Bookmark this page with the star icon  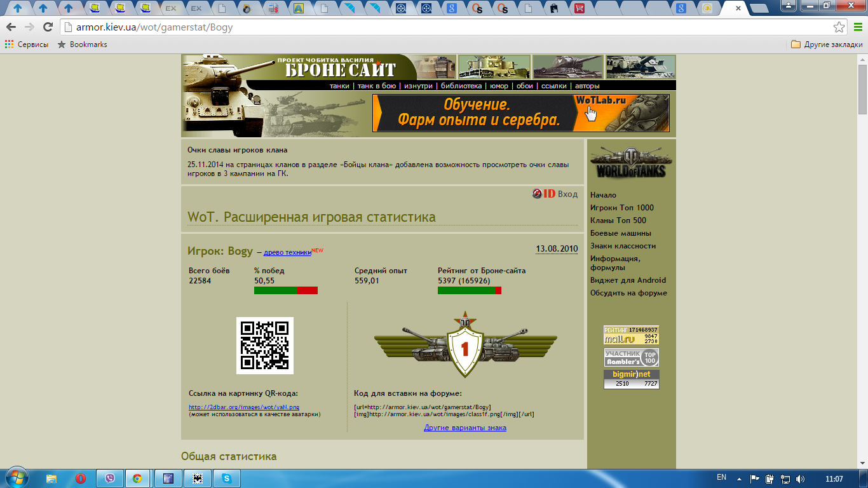(839, 27)
